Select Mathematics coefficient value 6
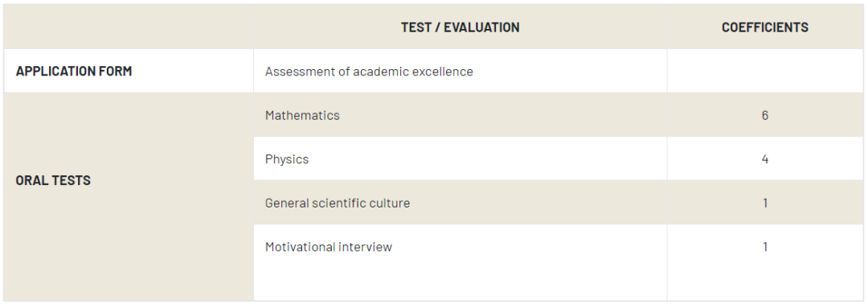The image size is (868, 304). [x=764, y=115]
